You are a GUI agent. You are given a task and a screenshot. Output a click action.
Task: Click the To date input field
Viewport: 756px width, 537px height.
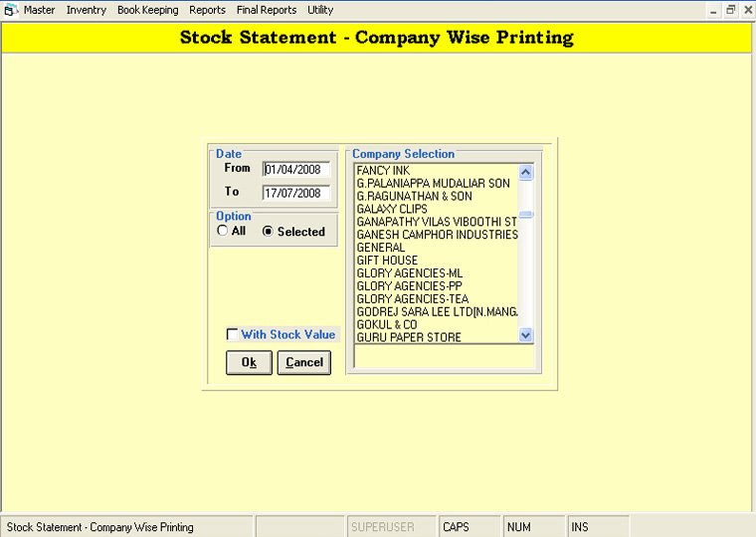(295, 193)
